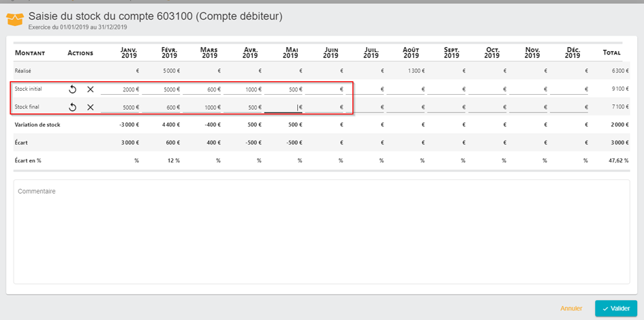Click the Août 2019 column header
Screen dimensions: 644x320
coord(411,53)
